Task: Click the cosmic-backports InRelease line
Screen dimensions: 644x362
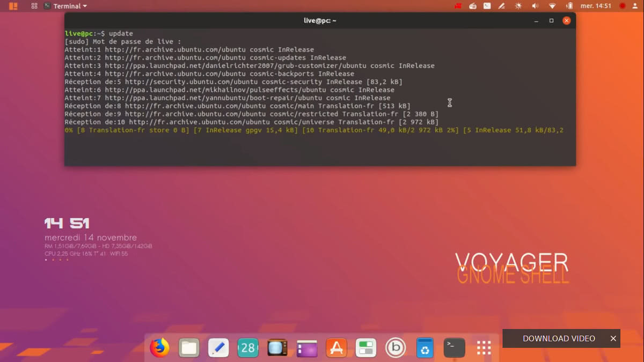Action: click(209, 73)
